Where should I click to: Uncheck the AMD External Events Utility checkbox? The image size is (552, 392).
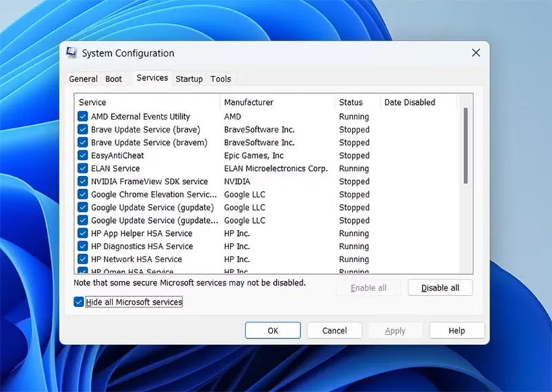pos(83,117)
